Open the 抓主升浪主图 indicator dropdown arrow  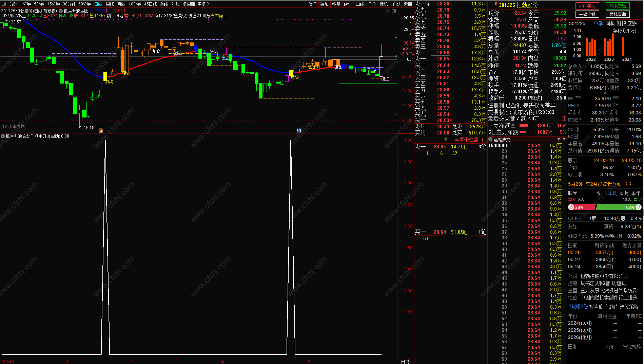61,11
